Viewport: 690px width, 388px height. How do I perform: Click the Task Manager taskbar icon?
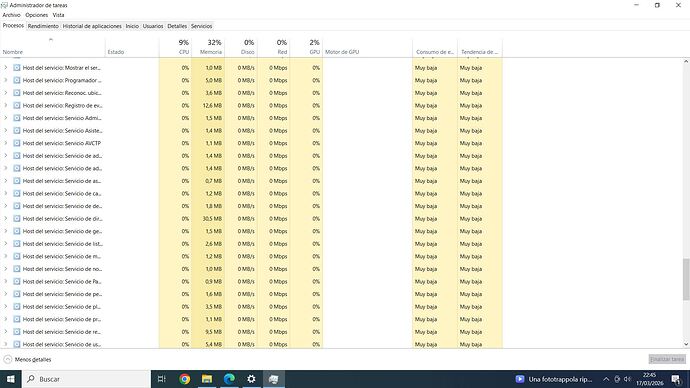[x=274, y=379]
